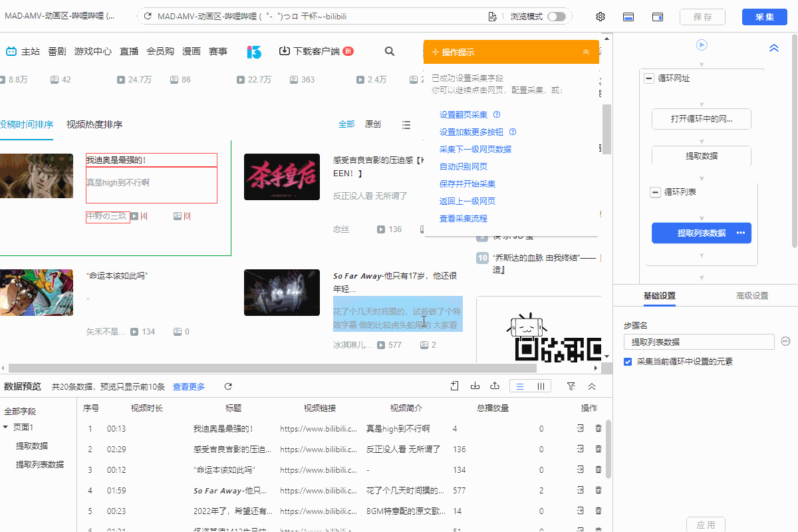This screenshot has width=798, height=532.
Task: Click the export icon in data preview toolbar
Action: coord(495,386)
